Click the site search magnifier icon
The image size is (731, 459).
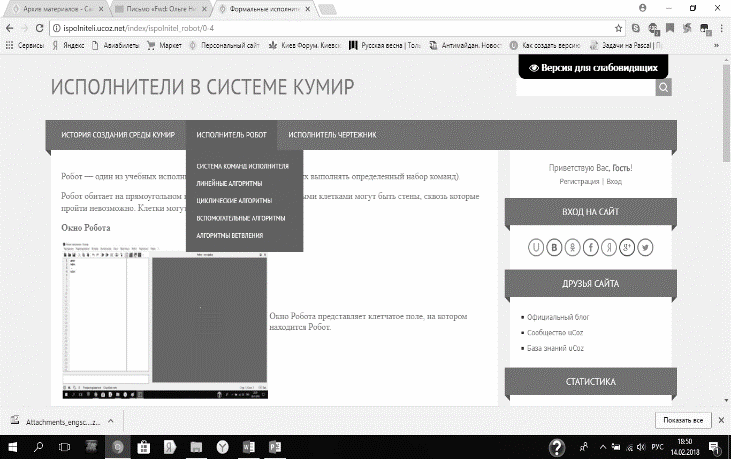pos(664,88)
